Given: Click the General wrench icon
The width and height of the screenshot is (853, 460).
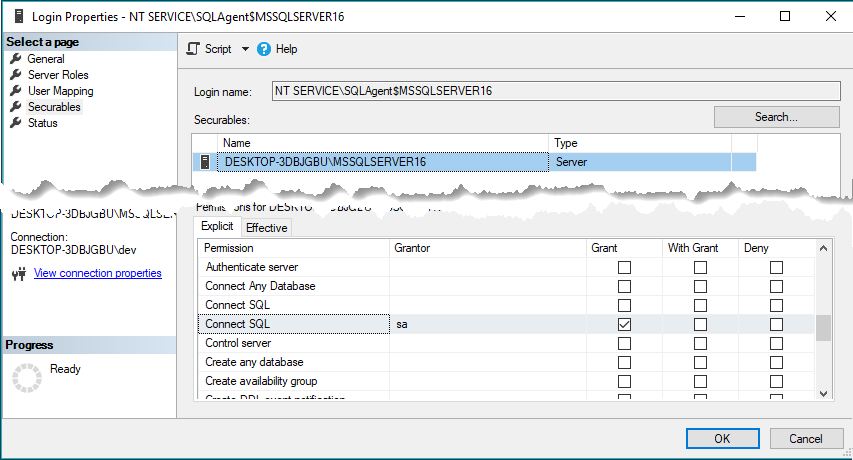Looking at the screenshot, I should [16, 58].
